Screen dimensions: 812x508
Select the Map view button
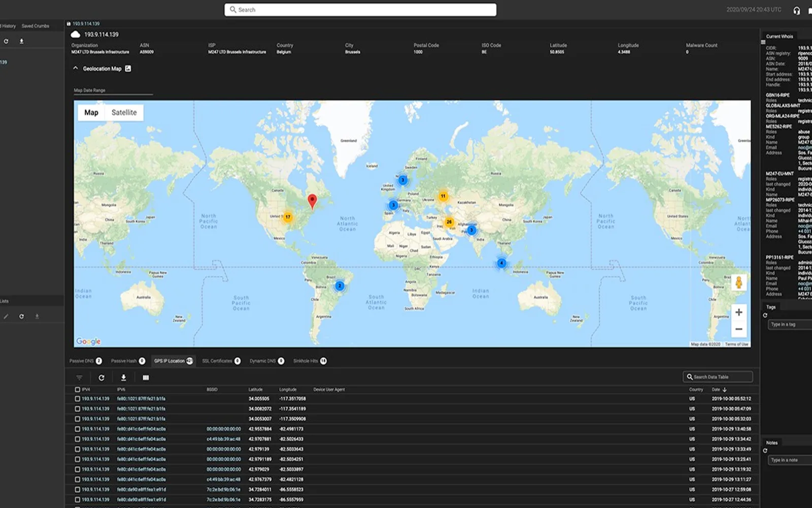tap(91, 113)
